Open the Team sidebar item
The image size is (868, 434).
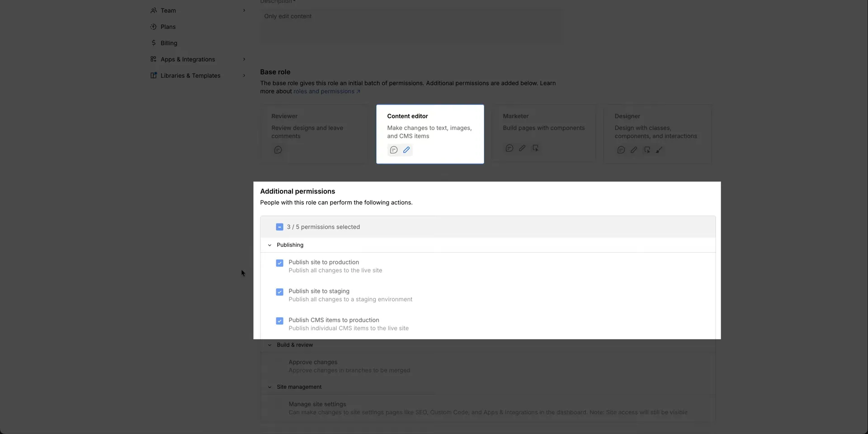198,10
